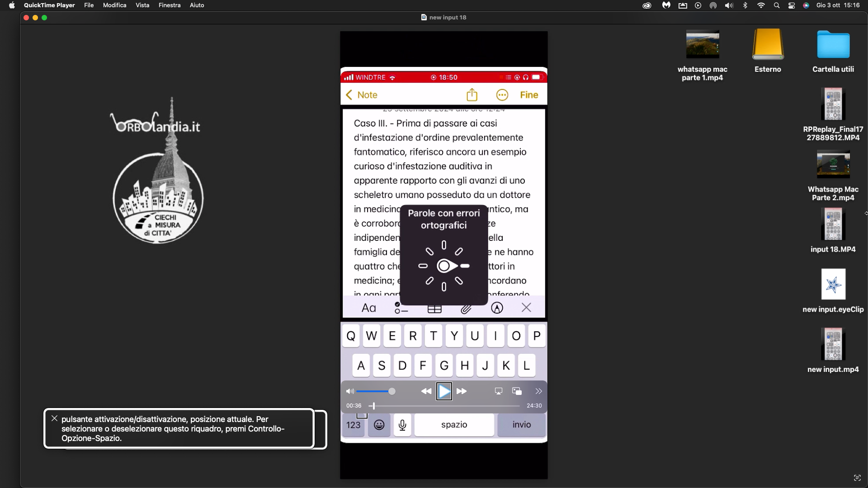Click the table icon in Notes toolbar

tap(434, 309)
